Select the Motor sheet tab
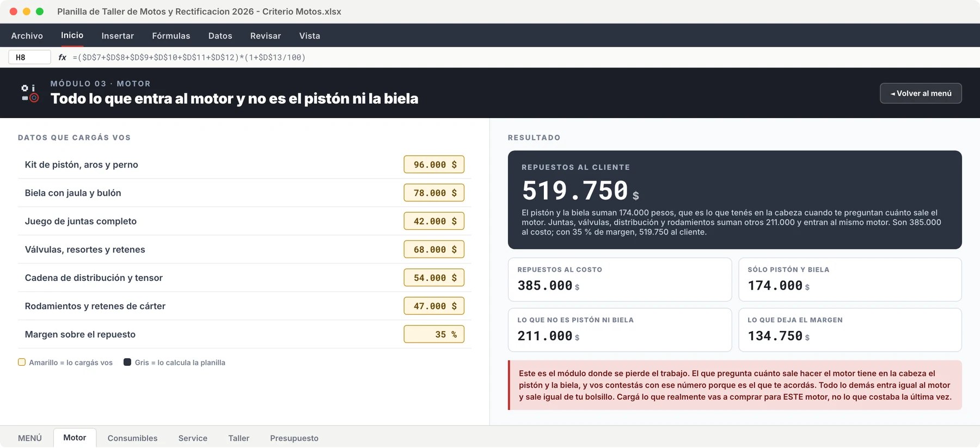980x448 pixels. click(75, 438)
